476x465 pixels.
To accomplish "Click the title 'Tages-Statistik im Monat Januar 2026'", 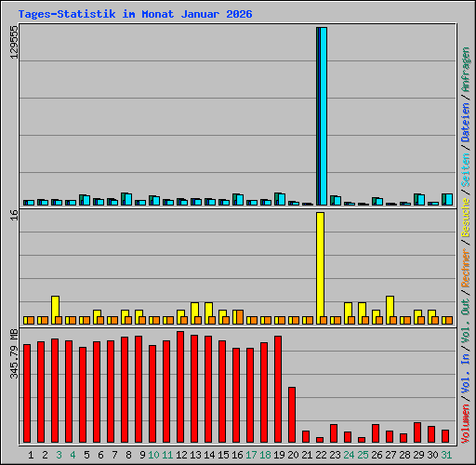I will 136,14.
